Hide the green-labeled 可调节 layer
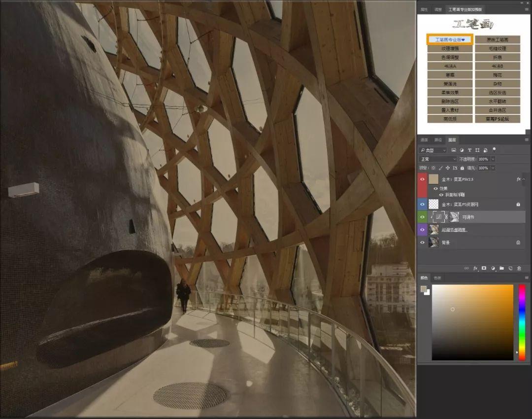Image resolution: width=532 pixels, height=419 pixels. pos(423,217)
